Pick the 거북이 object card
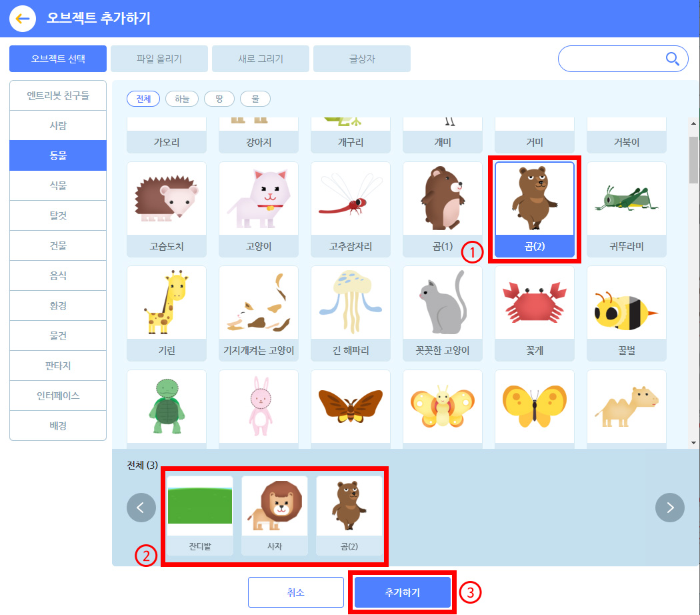This screenshot has width=700, height=615. pos(627,136)
